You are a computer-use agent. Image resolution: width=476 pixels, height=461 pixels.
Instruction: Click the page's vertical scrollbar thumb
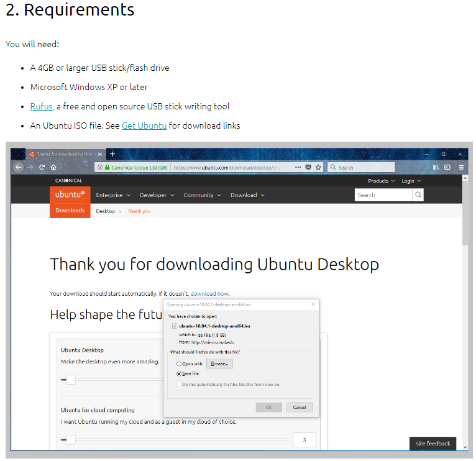point(465,214)
